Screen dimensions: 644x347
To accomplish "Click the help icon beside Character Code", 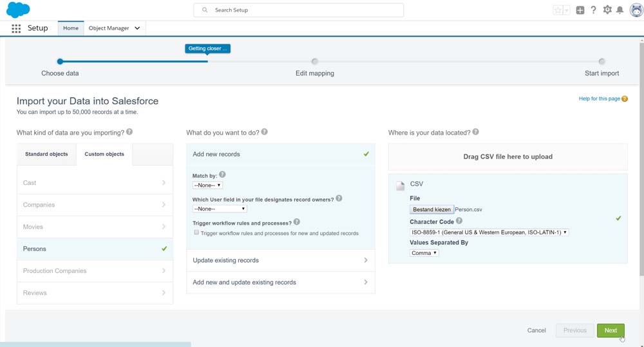I will (x=459, y=221).
